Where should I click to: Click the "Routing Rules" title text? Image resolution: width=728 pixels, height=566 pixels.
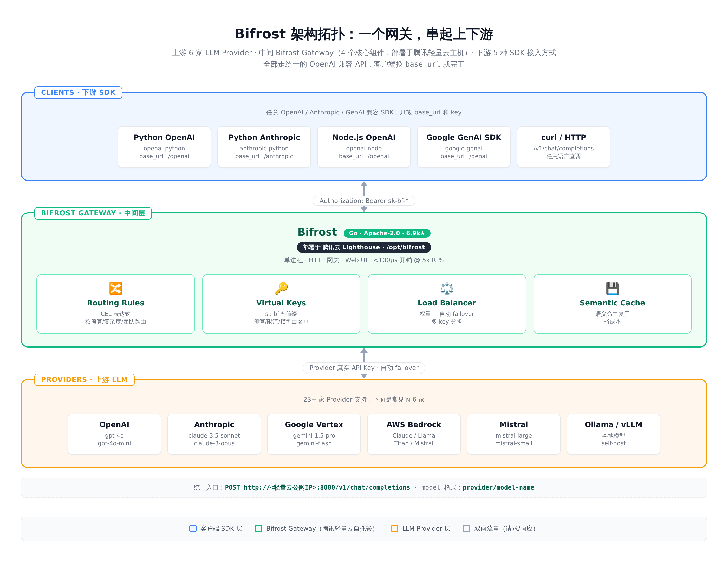click(x=116, y=303)
